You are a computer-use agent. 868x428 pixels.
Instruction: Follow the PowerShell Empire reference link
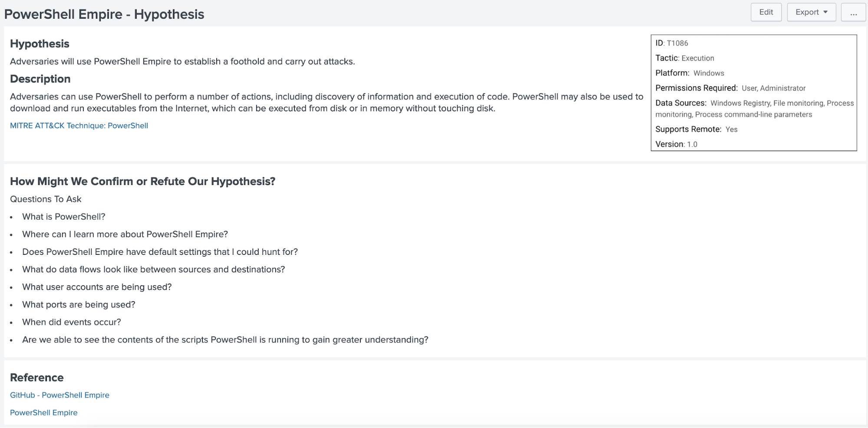[x=44, y=412]
